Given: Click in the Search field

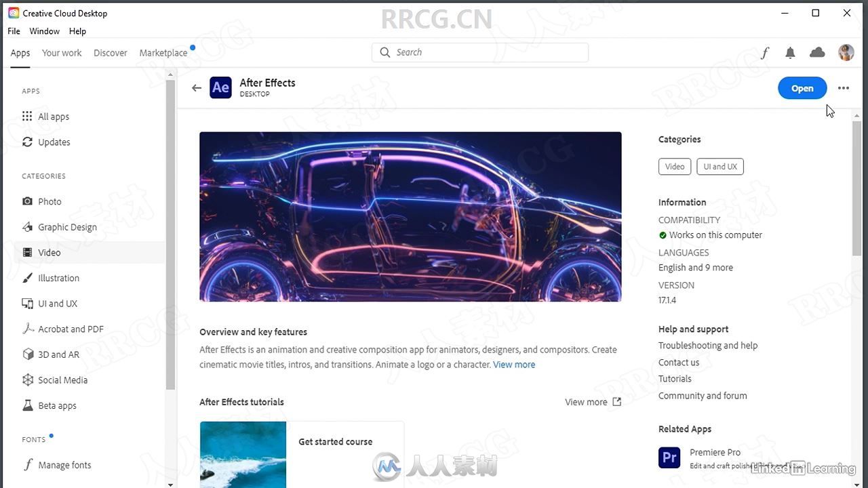Looking at the screenshot, I should [x=480, y=52].
